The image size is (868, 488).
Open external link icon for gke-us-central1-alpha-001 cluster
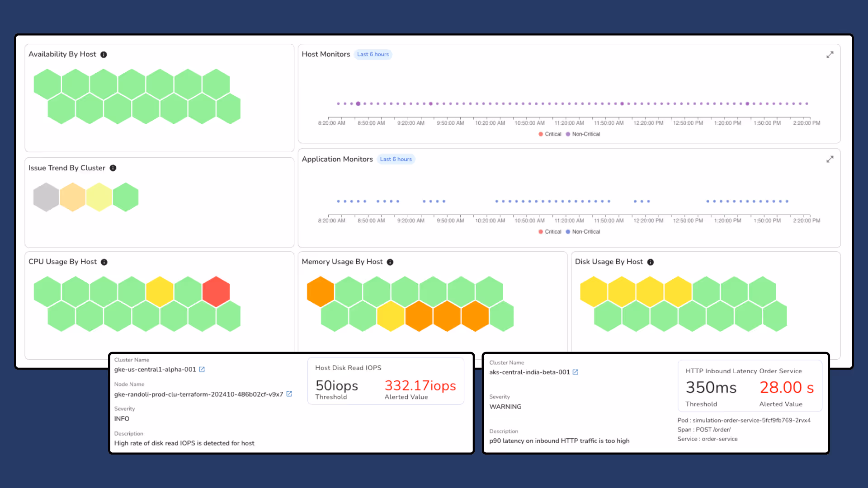click(202, 370)
